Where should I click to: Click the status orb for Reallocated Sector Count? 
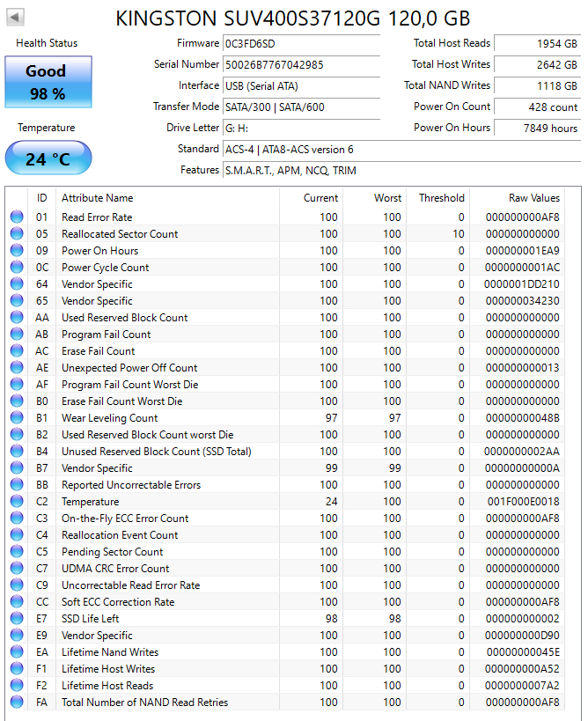17,233
